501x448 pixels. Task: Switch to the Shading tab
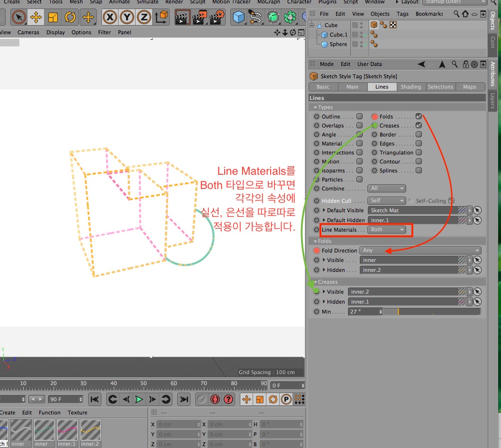point(410,87)
